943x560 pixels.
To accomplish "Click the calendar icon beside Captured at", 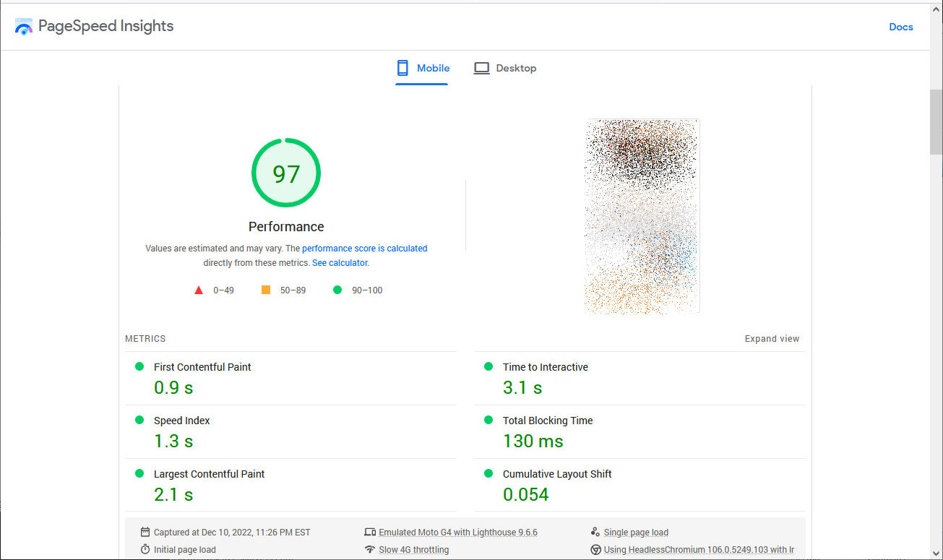I will [x=145, y=532].
